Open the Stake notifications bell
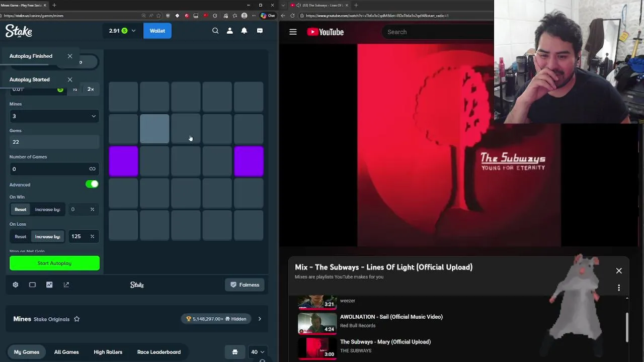The image size is (644, 362). [244, 31]
